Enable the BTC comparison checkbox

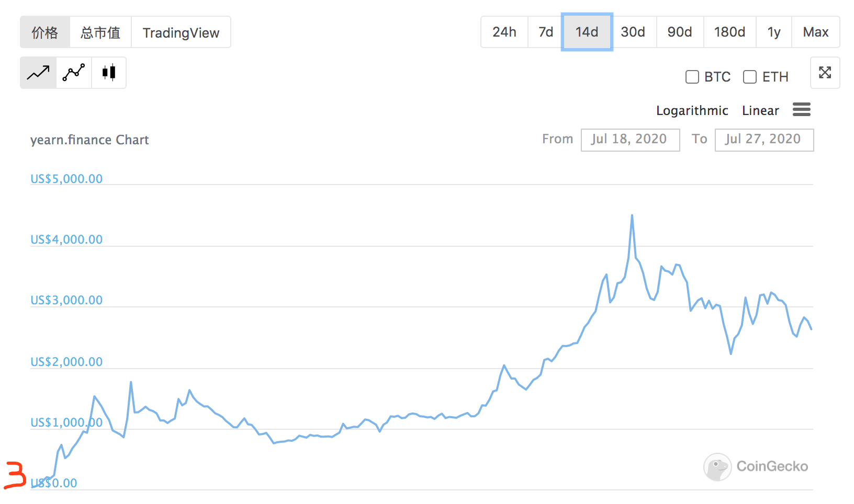(x=692, y=77)
